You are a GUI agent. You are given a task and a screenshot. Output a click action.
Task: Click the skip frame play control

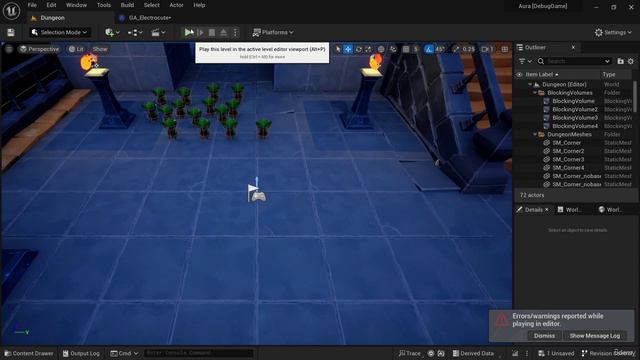pos(200,32)
